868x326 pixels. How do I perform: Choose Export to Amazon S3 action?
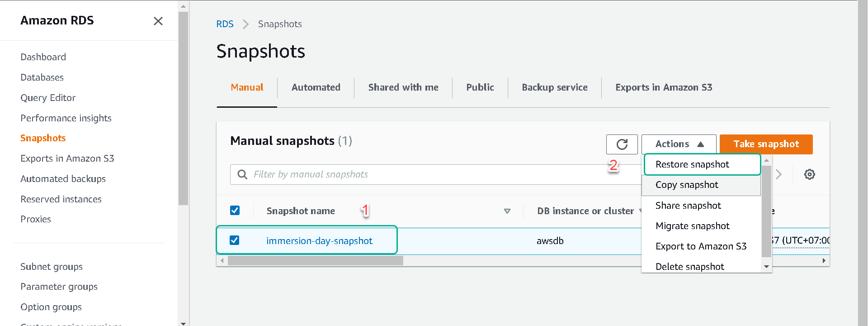pyautogui.click(x=701, y=246)
